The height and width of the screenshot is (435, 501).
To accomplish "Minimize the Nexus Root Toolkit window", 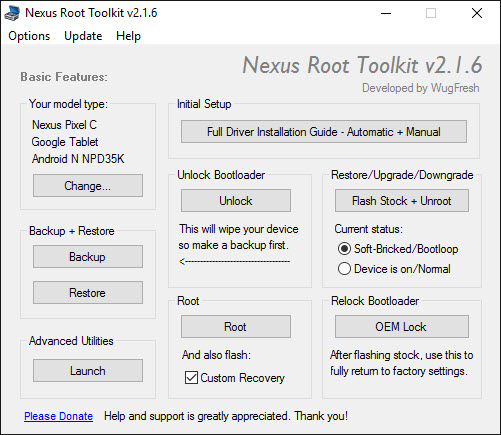I will [x=386, y=13].
